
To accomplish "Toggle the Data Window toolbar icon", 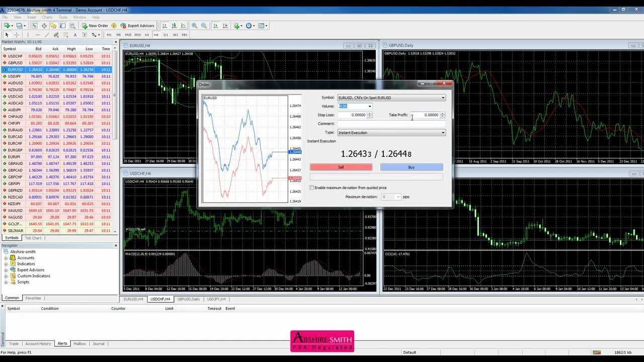I will 44,26.
